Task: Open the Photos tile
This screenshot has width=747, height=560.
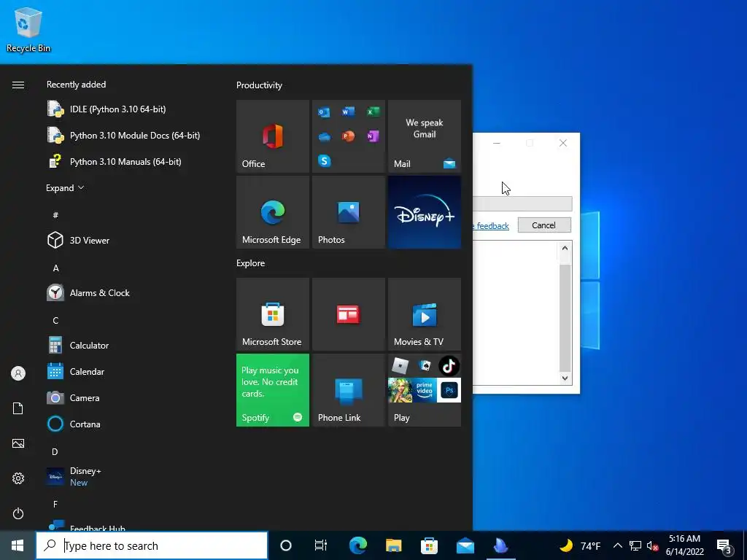Action: [x=348, y=212]
